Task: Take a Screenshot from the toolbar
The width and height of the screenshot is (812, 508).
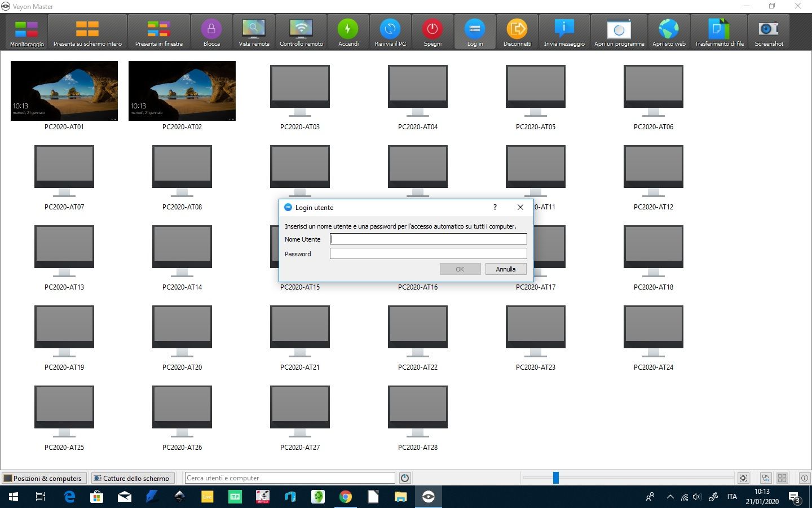Action: tap(769, 32)
